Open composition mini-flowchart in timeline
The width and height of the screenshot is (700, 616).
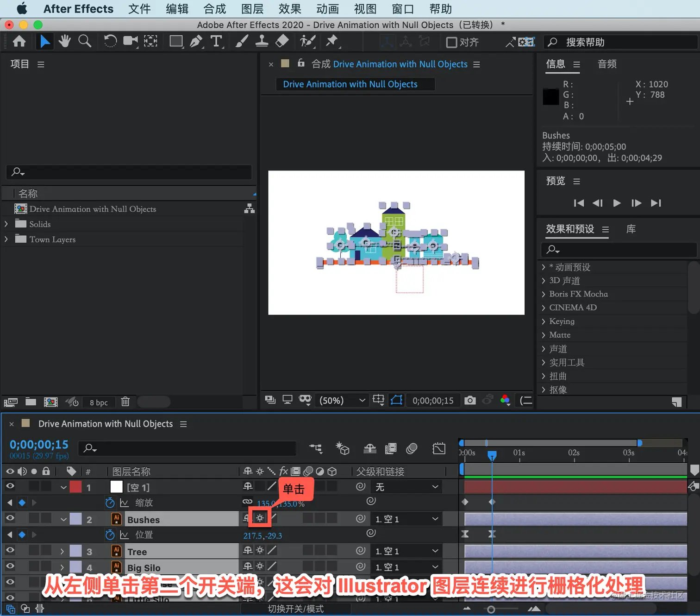(x=316, y=448)
